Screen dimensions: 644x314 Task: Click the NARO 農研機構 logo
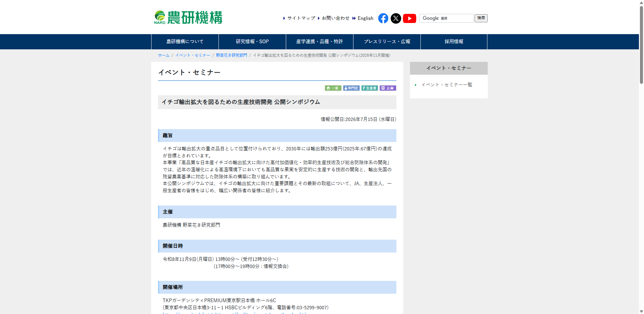coord(188,18)
